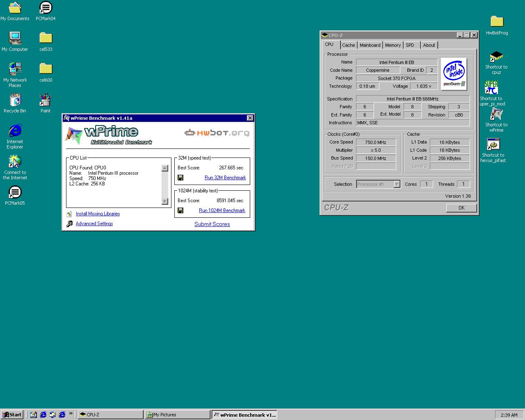Click the CPU List scroll-down arrow in wPrime
Viewport: 525px width, 420px height.
click(x=165, y=201)
